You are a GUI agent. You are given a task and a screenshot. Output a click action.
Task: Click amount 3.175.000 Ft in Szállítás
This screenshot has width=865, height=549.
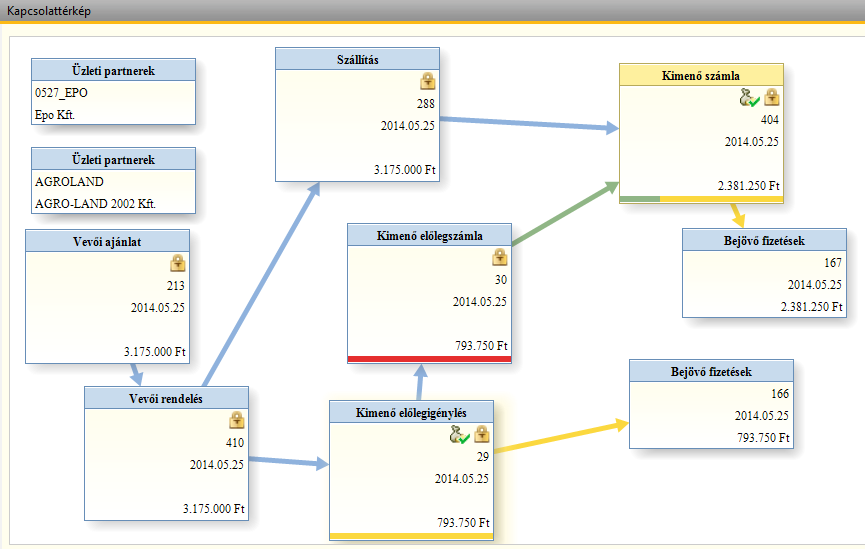click(x=405, y=170)
